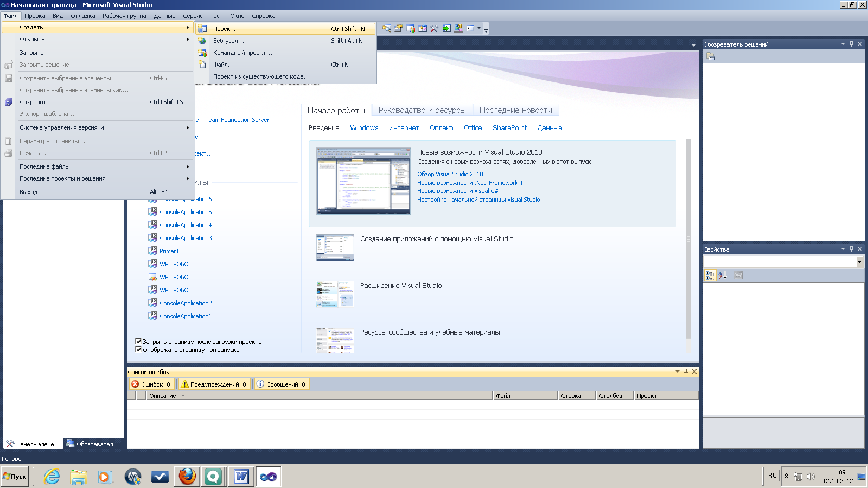This screenshot has height=488, width=868.
Task: Click the new file icon in submenu
Action: click(202, 65)
